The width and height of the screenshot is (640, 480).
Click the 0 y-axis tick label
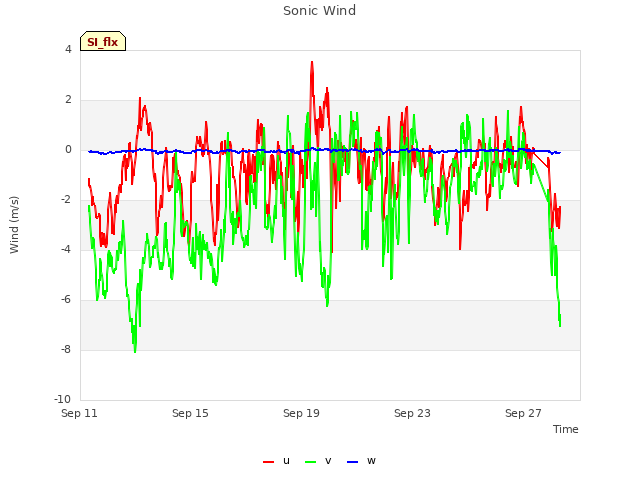(x=68, y=150)
